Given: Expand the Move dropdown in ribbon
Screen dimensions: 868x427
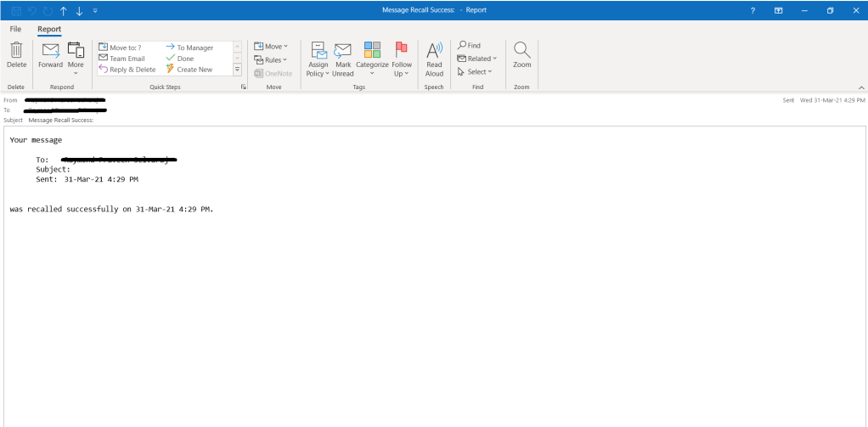Looking at the screenshot, I should click(272, 46).
